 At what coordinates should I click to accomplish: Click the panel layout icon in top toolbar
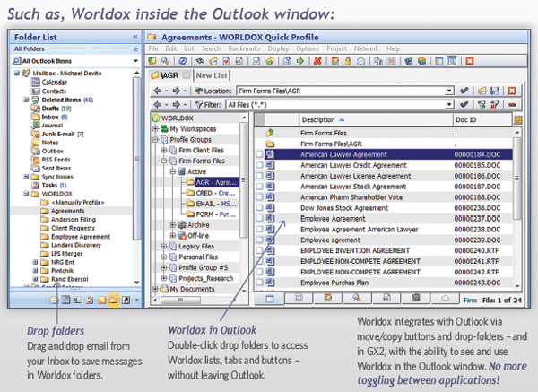click(x=438, y=61)
